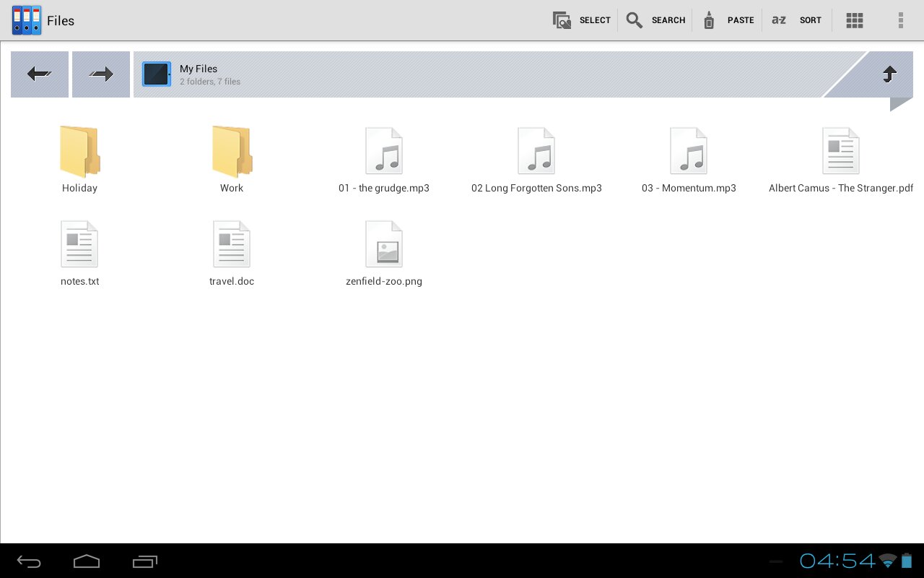The height and width of the screenshot is (578, 924).
Task: Tap the Select button in toolbar
Action: 582,20
